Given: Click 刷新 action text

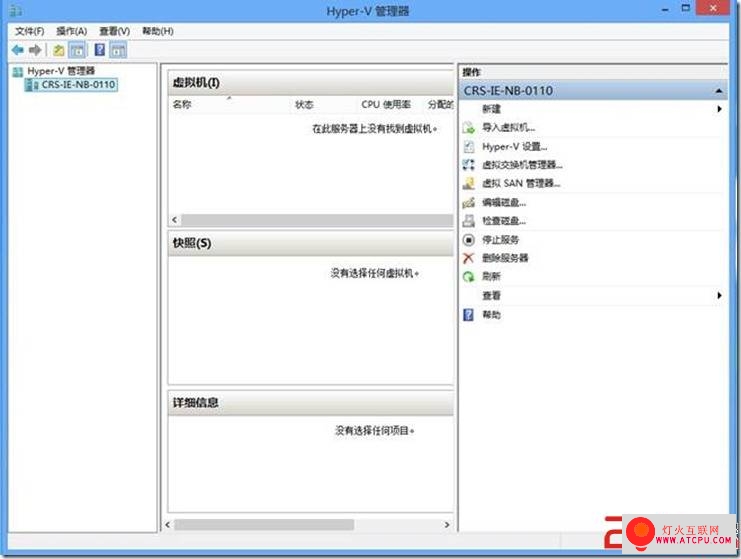Looking at the screenshot, I should 491,276.
